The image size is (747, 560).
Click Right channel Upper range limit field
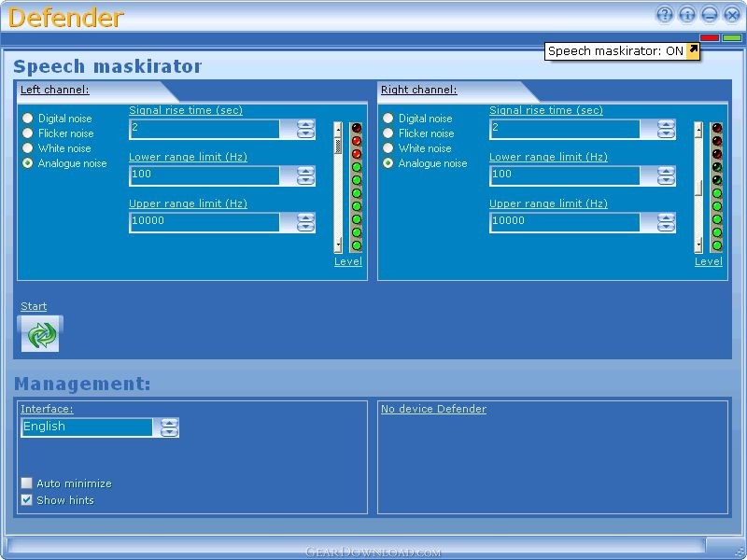click(565, 222)
